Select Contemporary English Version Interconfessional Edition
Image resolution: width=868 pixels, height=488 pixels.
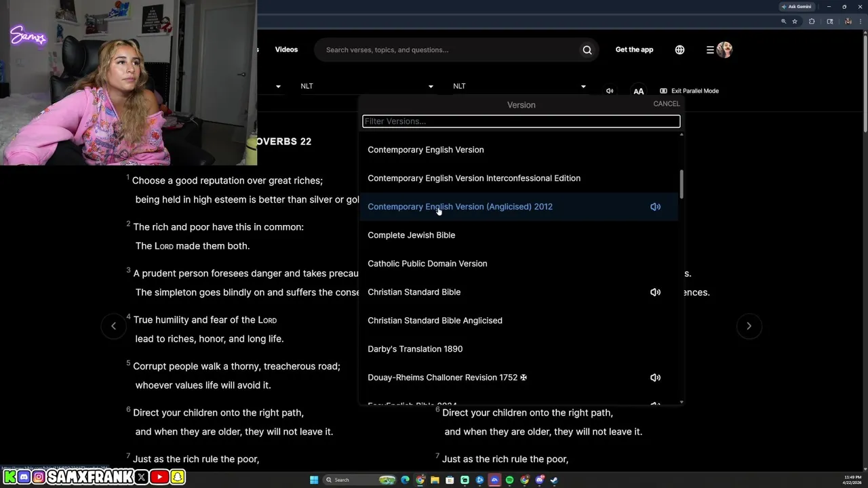tap(519, 178)
